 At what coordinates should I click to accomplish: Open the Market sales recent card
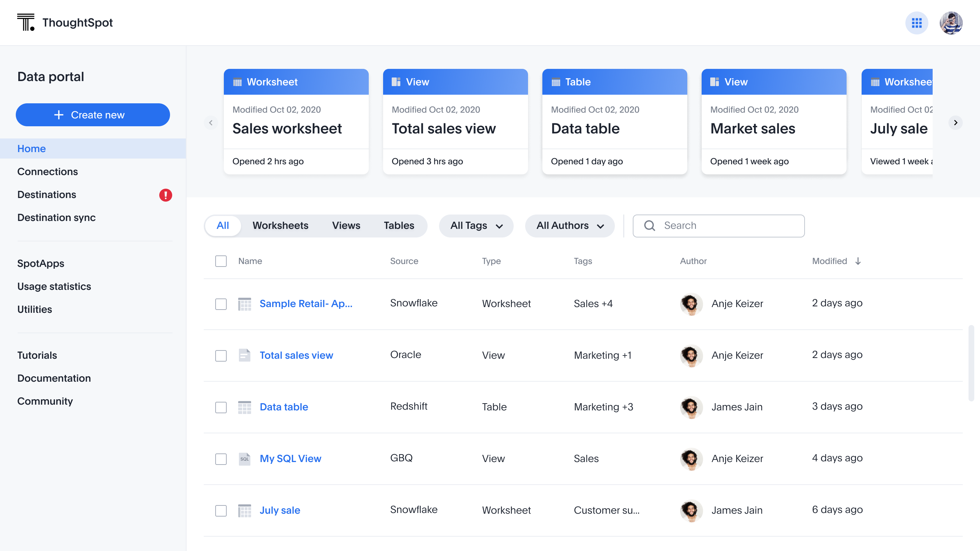click(774, 122)
